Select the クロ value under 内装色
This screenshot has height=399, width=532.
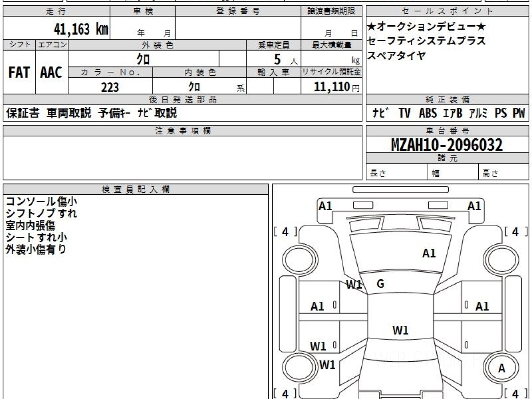194,87
